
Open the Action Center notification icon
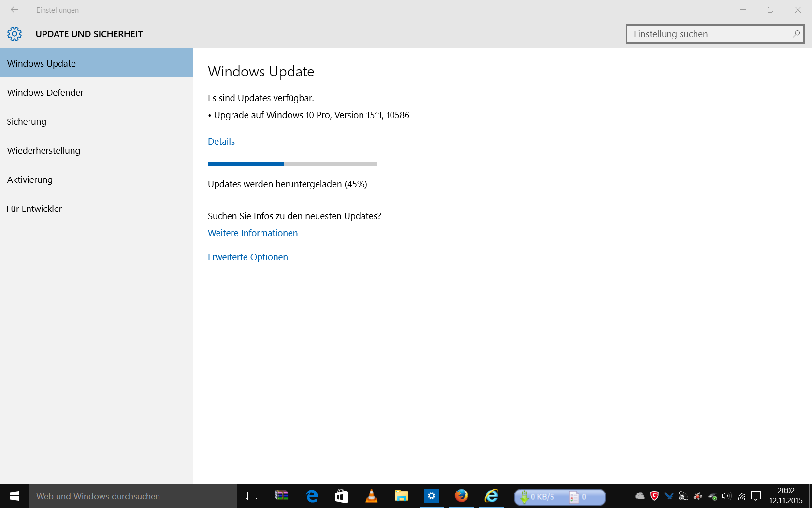coord(756,496)
